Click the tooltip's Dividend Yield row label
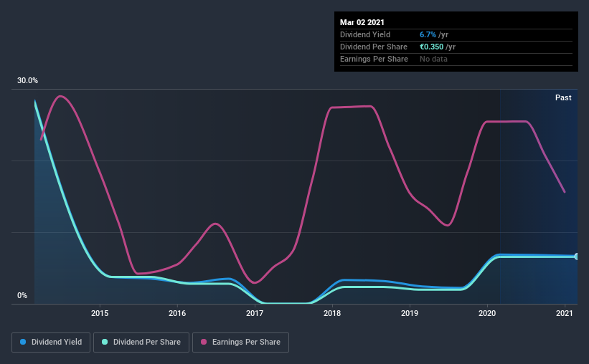The height and width of the screenshot is (364, 589). pos(365,34)
